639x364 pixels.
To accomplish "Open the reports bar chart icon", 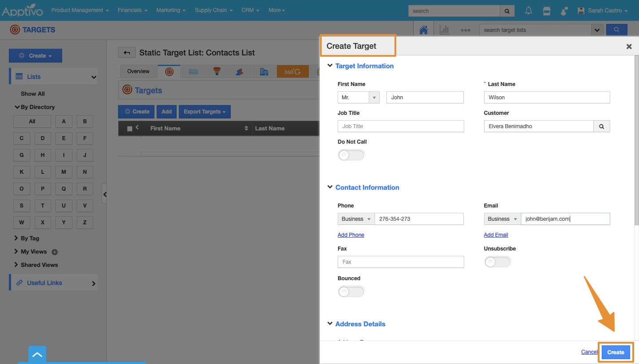I will [x=444, y=30].
